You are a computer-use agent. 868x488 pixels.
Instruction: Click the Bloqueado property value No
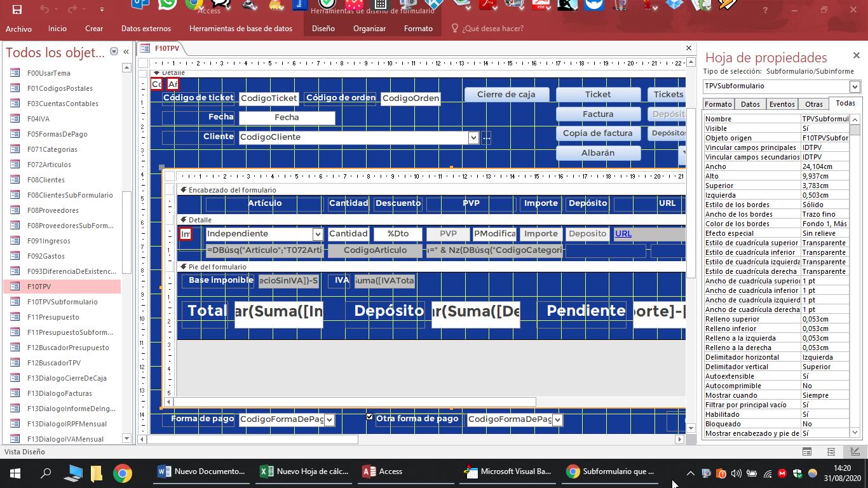click(x=825, y=424)
